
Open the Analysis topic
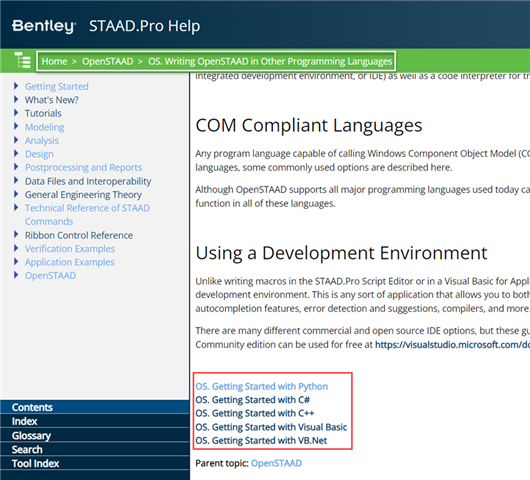[42, 141]
